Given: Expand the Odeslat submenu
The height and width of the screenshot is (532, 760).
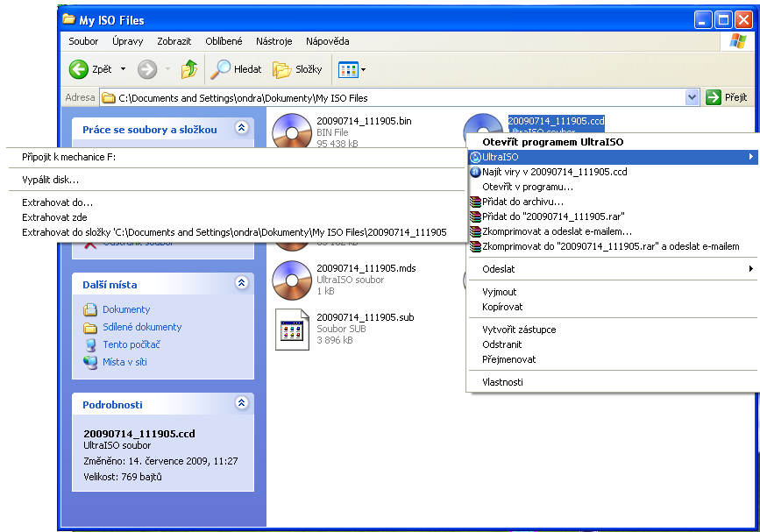Looking at the screenshot, I should 613,269.
